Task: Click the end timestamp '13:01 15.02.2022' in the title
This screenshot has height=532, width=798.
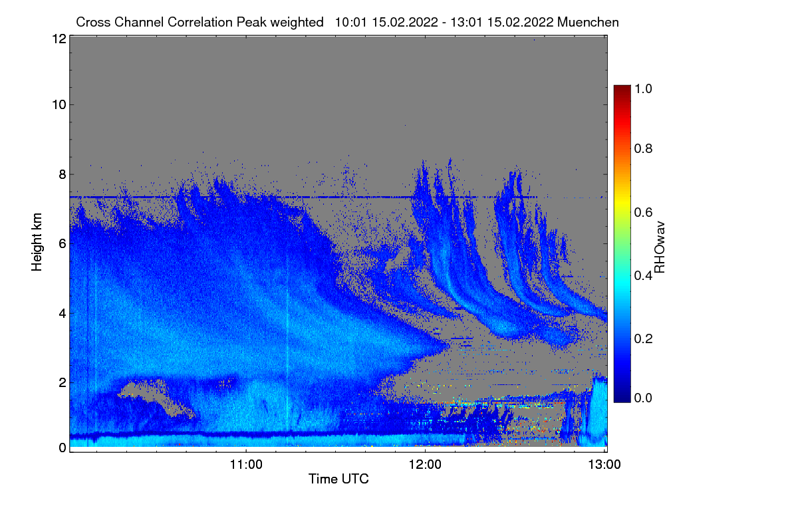Action: pyautogui.click(x=503, y=22)
